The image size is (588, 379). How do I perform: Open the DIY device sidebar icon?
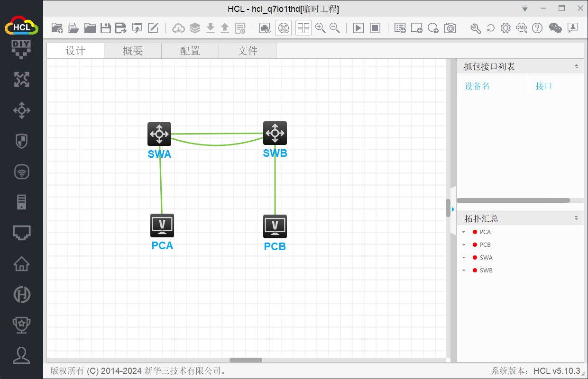point(21,49)
